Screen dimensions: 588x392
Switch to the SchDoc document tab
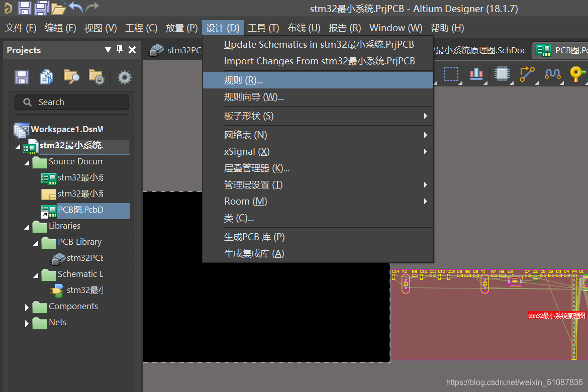coord(480,50)
